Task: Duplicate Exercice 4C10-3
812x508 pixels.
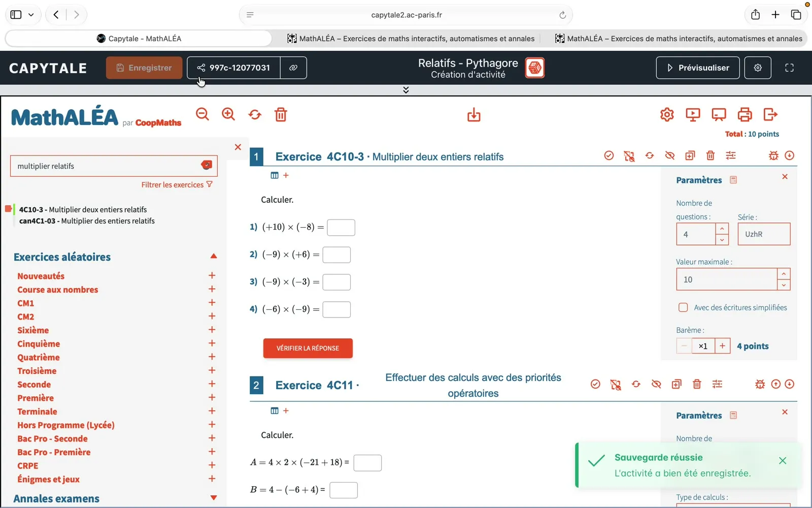Action: pyautogui.click(x=690, y=155)
